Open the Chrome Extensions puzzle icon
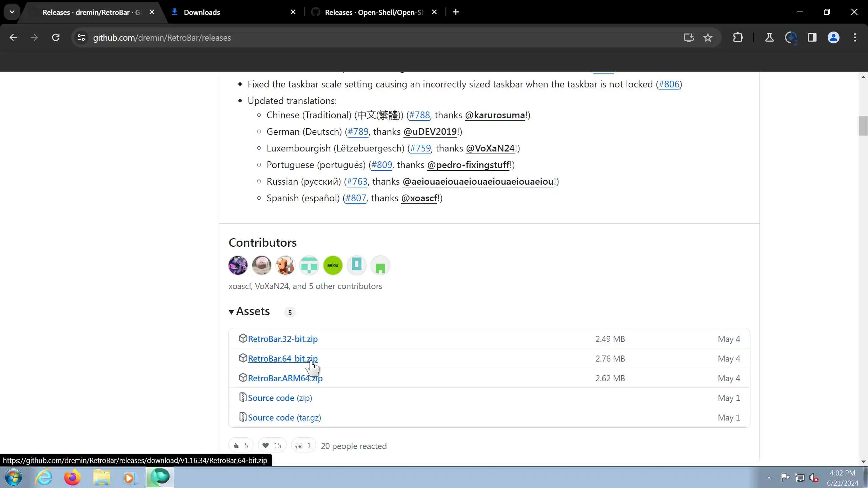The width and height of the screenshot is (868, 488). 738,38
